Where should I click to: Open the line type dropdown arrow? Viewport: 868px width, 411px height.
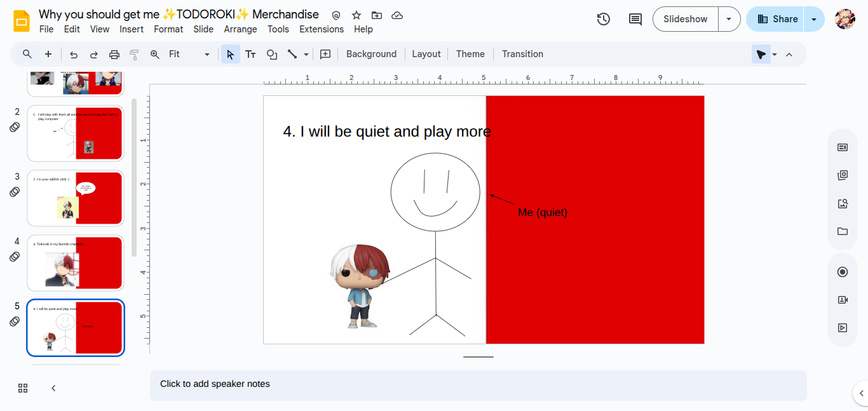click(x=306, y=54)
